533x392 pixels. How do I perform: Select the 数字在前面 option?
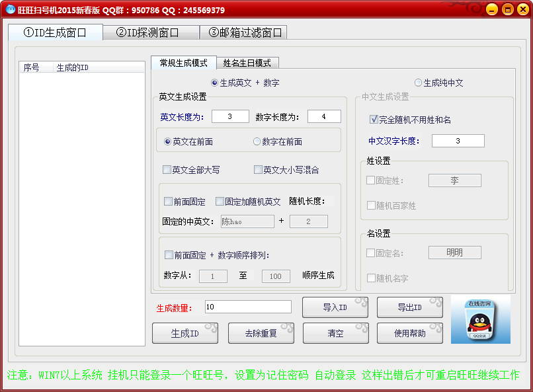[257, 141]
